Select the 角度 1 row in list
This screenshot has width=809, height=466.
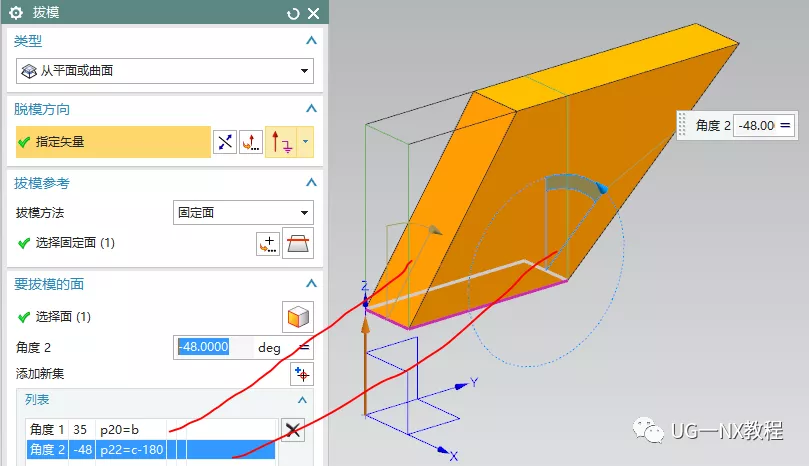pyautogui.click(x=150, y=430)
